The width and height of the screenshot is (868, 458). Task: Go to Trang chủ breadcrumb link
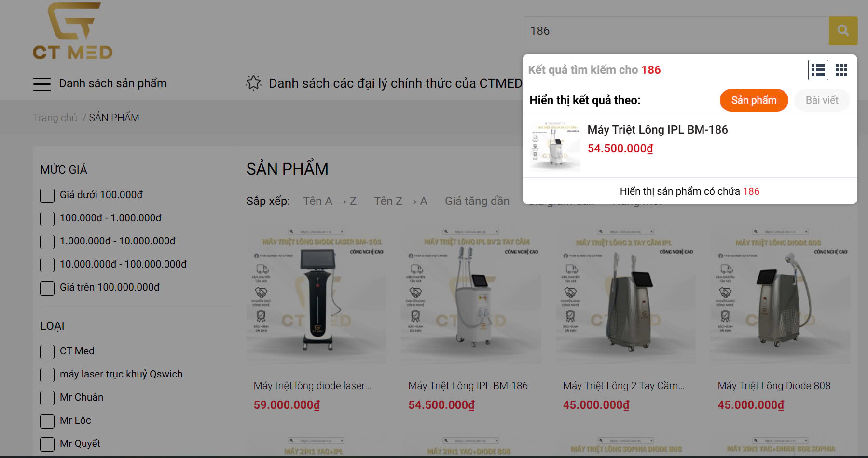click(55, 118)
